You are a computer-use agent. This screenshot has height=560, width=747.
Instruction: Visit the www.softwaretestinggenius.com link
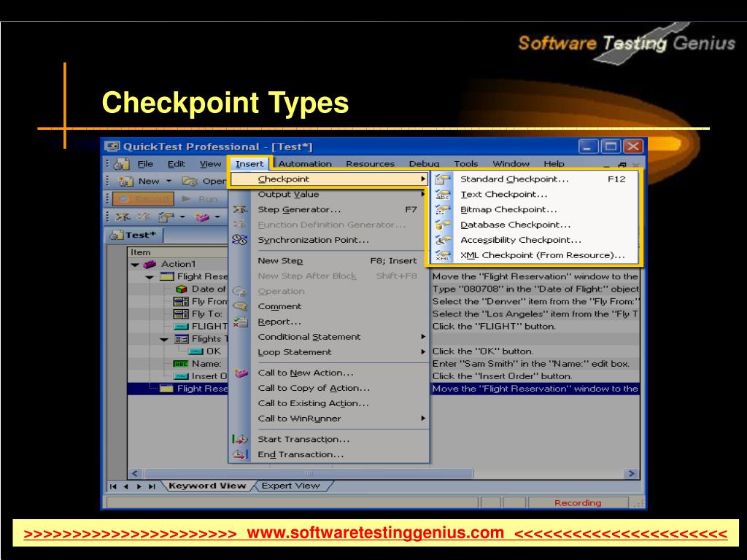pyautogui.click(x=376, y=532)
